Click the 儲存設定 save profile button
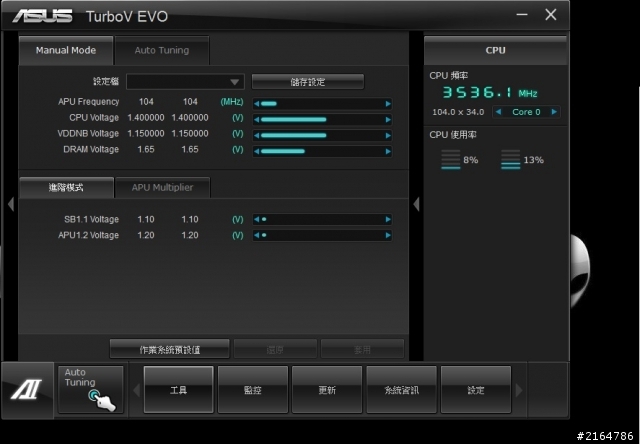Screen dimensions: 640x444 [308, 82]
